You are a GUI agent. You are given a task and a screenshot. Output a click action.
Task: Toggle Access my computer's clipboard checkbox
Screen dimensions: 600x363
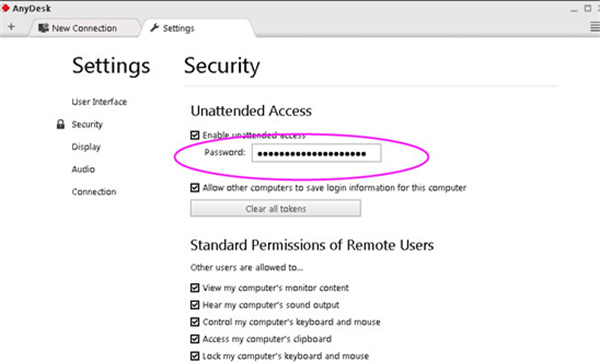coord(195,339)
